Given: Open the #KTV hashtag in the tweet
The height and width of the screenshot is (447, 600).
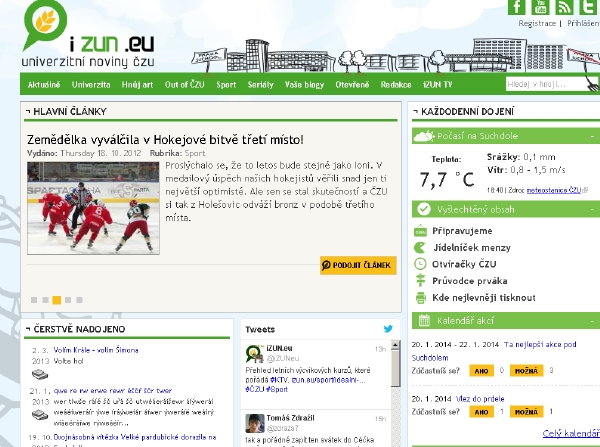Looking at the screenshot, I should point(279,380).
